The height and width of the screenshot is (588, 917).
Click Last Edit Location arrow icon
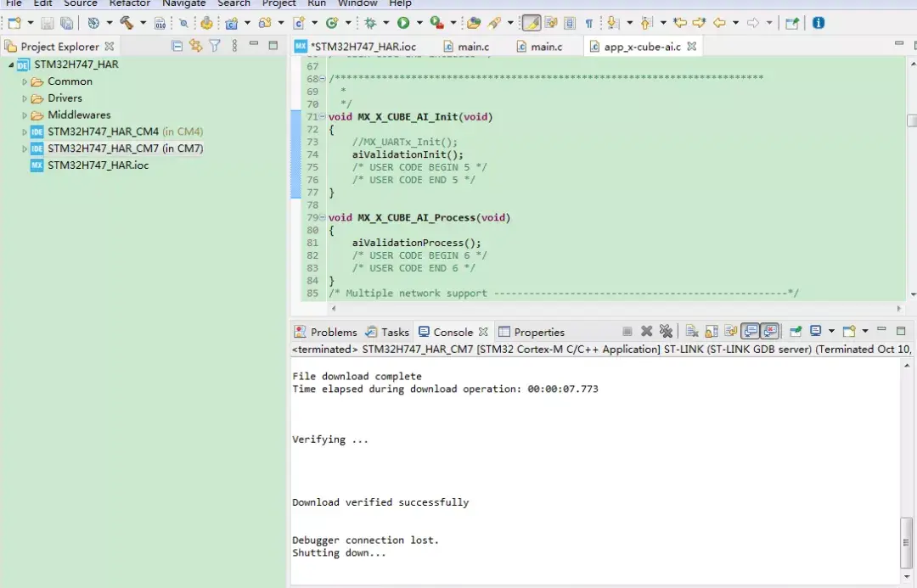(x=679, y=24)
